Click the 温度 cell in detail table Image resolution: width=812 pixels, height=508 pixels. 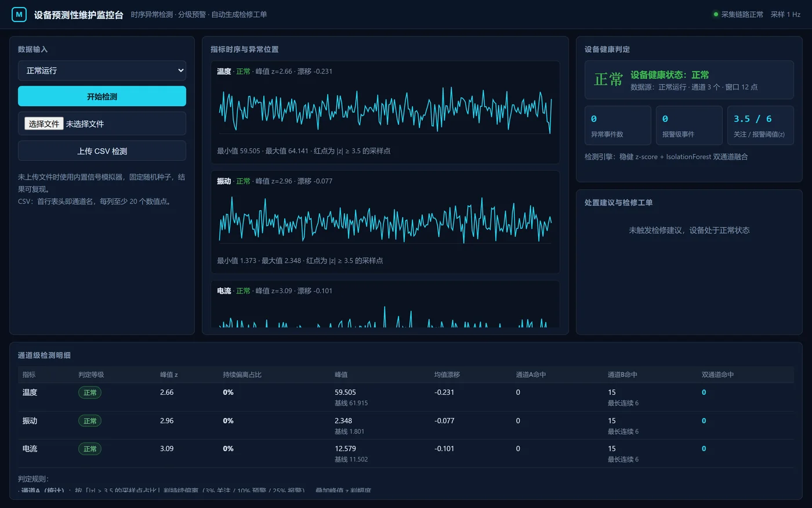point(30,392)
